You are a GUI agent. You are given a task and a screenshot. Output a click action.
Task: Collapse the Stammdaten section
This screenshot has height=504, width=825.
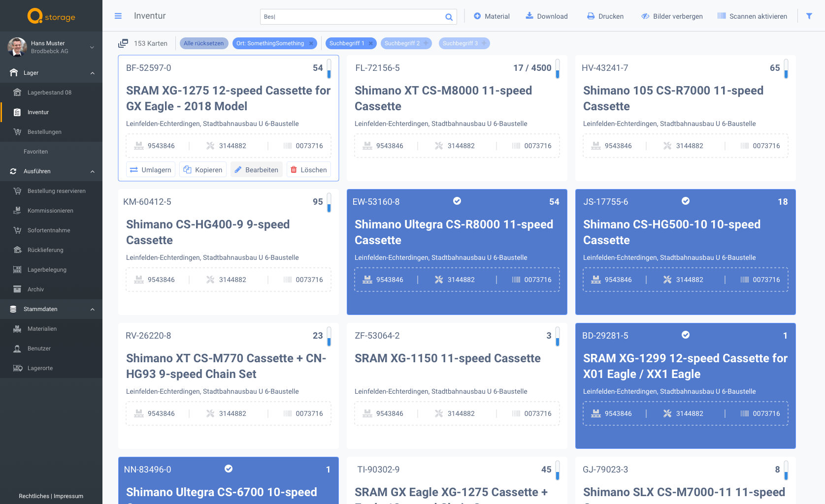point(93,309)
